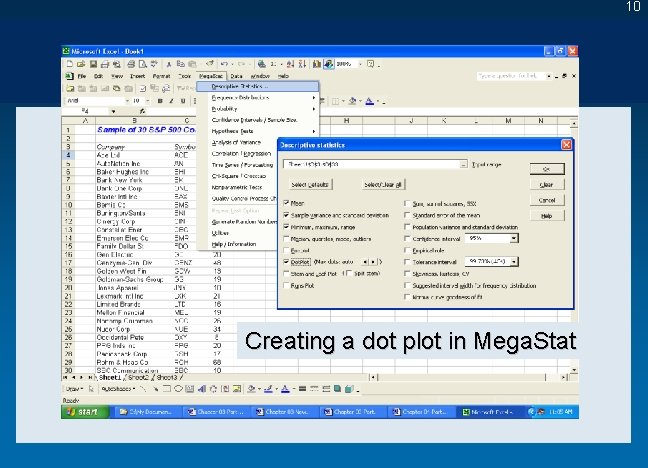Click the Save icon in toolbar

click(x=93, y=64)
